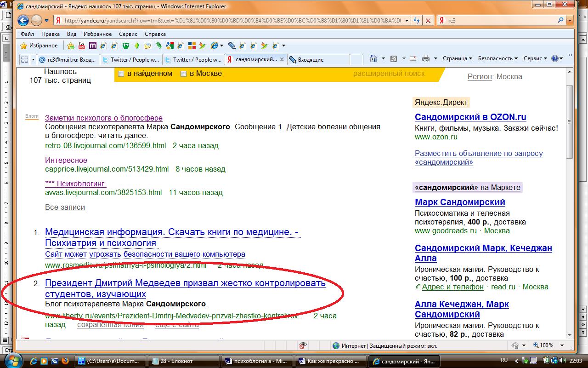588x368 pixels.
Task: Open the Правка menu
Action: (51, 34)
